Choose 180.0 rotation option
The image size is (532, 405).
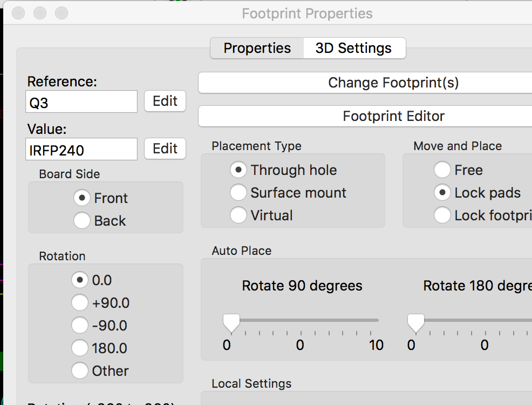80,348
